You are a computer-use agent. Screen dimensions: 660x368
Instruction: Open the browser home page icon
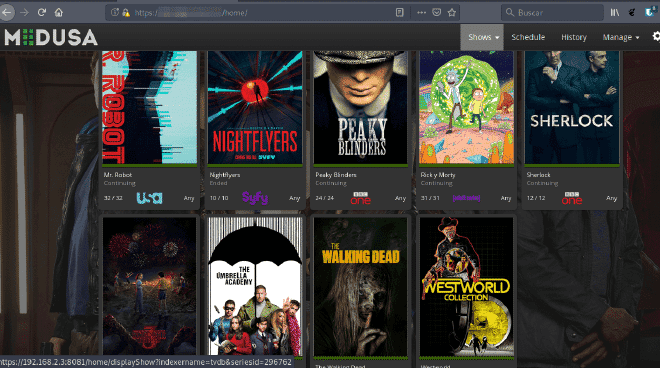59,13
